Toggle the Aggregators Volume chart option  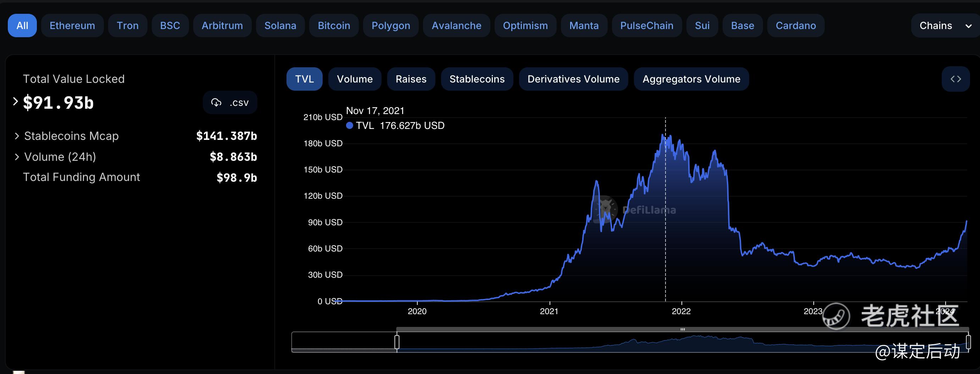pos(691,79)
